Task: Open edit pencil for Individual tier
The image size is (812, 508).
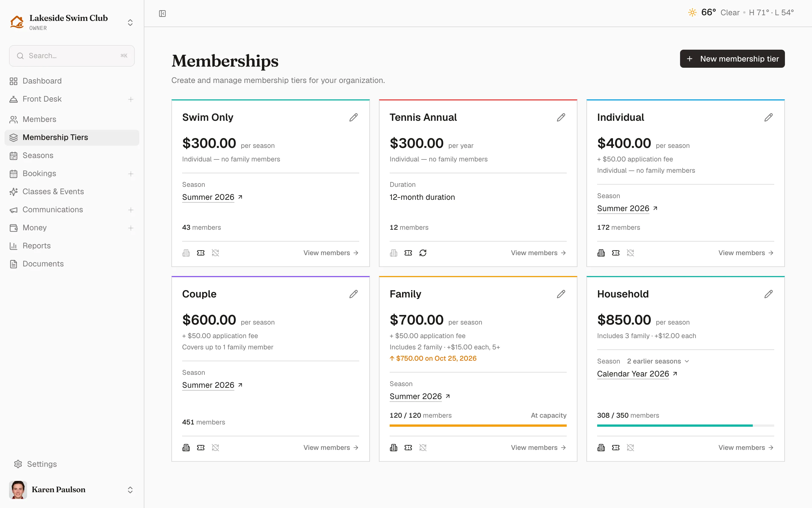Action: (x=768, y=117)
